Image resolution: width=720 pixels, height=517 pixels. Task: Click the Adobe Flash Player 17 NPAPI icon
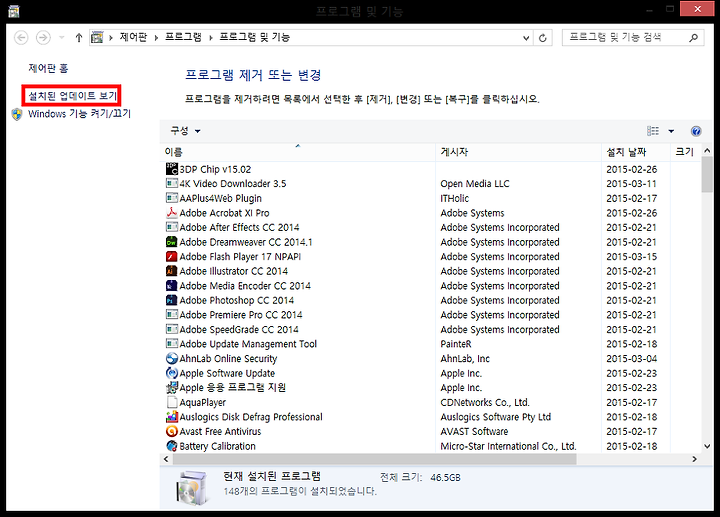172,256
